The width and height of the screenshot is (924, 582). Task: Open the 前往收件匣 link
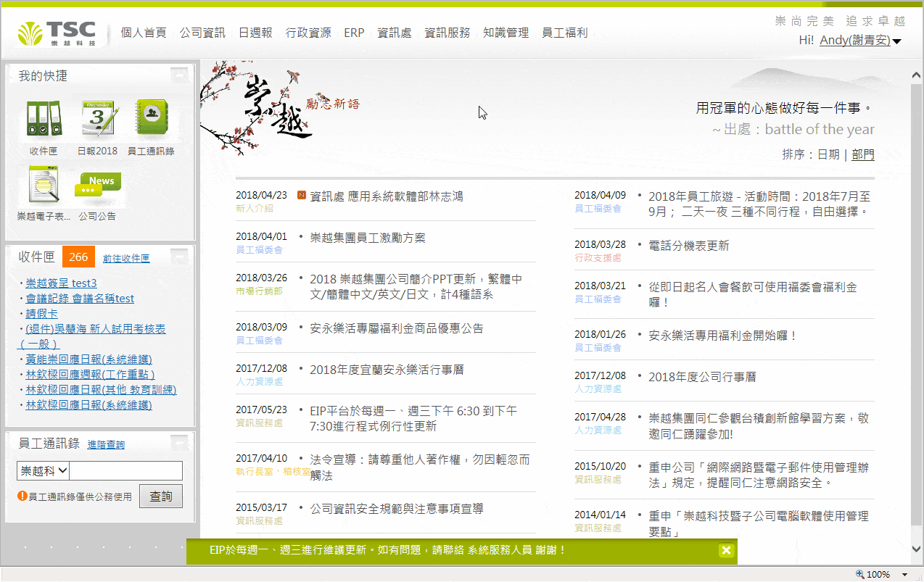(x=126, y=258)
